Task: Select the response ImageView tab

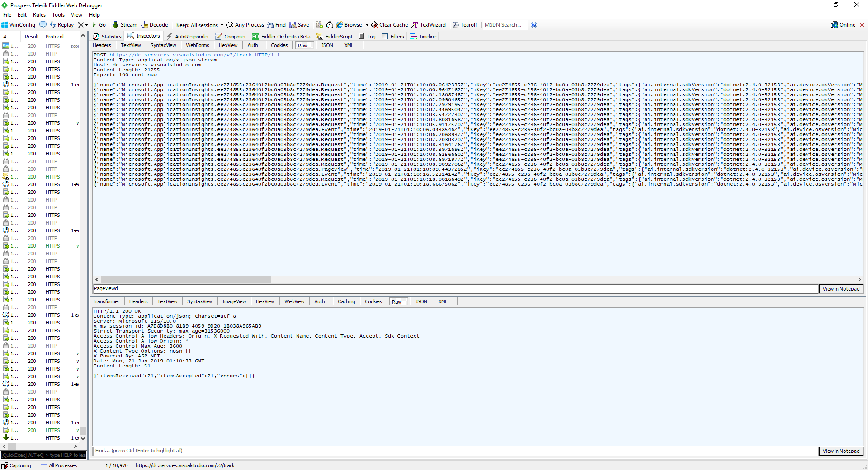Action: click(234, 301)
